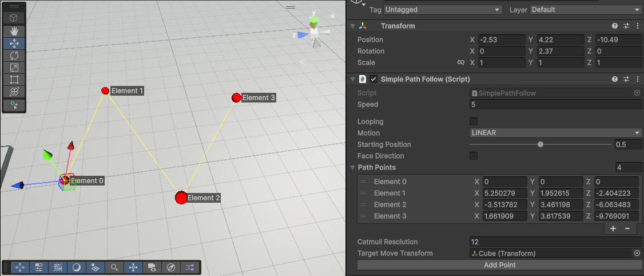Collapse the Simple Path Follow component
The width and height of the screenshot is (644, 276).
pyautogui.click(x=352, y=79)
